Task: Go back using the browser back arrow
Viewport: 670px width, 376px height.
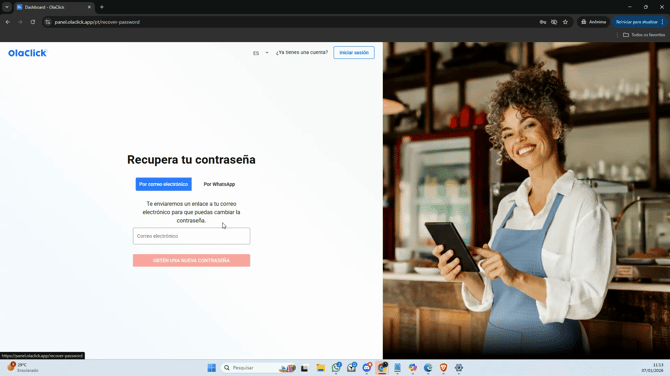Action: 8,22
